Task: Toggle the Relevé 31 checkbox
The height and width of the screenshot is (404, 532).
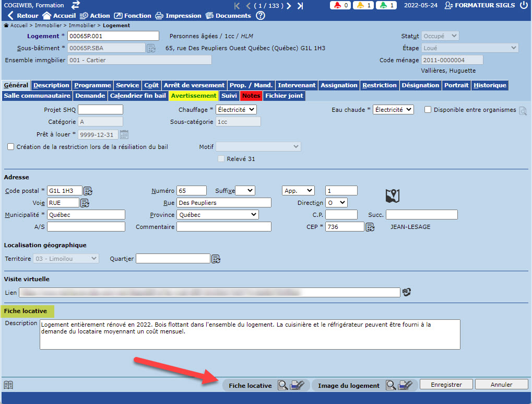Action: (221, 159)
